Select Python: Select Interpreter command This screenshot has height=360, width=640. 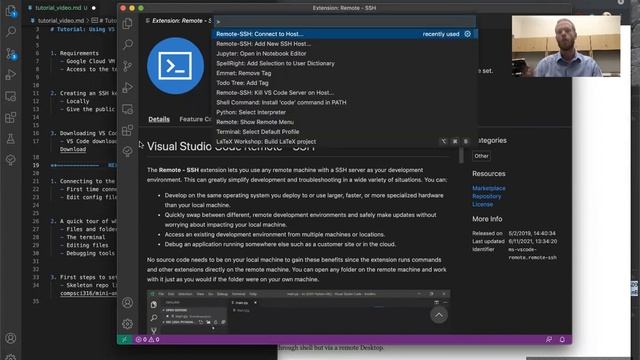coord(344,112)
